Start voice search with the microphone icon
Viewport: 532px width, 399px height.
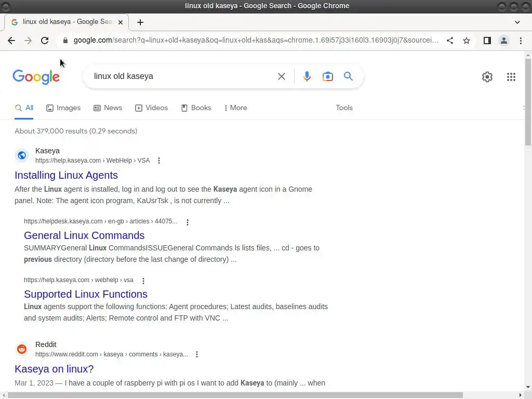point(307,76)
